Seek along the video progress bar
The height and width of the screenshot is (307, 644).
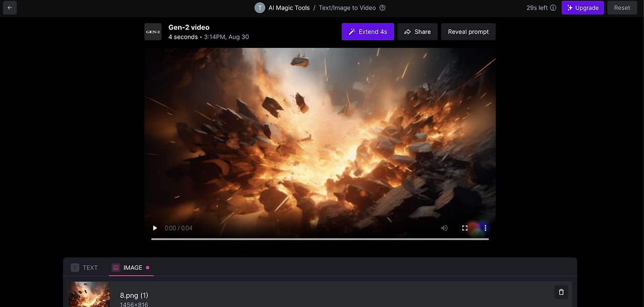tap(320, 239)
